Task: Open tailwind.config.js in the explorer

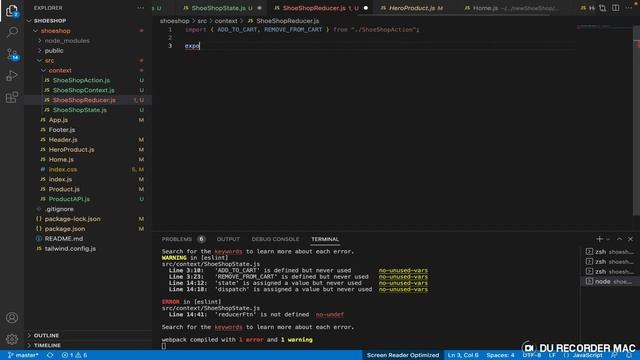Action: click(x=70, y=248)
